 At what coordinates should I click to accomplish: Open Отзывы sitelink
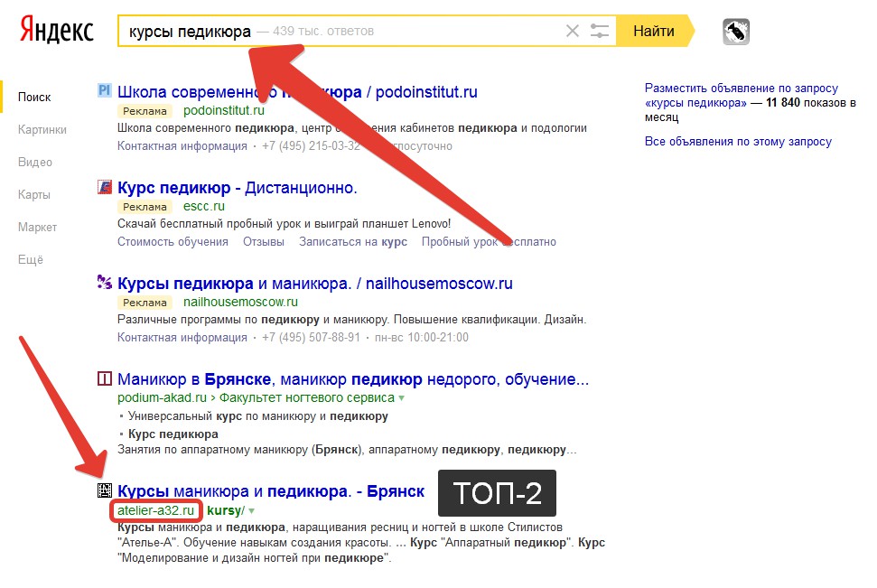coord(264,242)
